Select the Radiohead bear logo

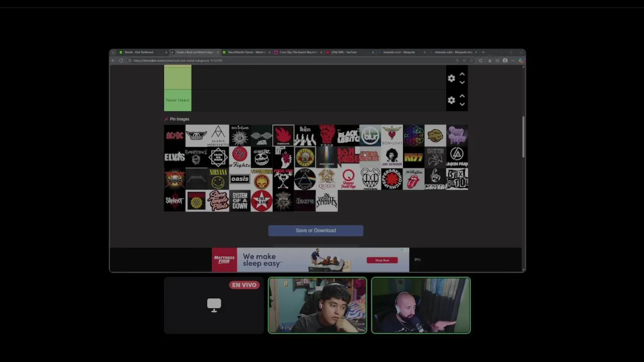point(370,179)
